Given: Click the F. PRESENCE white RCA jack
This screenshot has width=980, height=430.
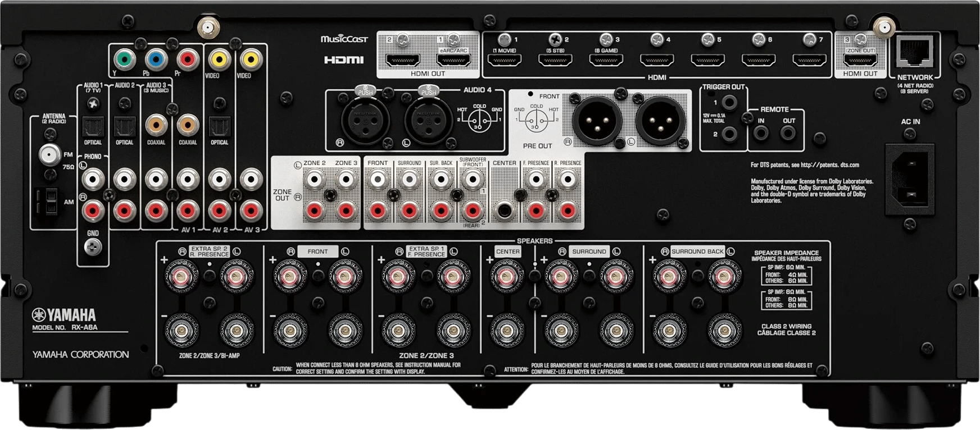Looking at the screenshot, I should (536, 180).
